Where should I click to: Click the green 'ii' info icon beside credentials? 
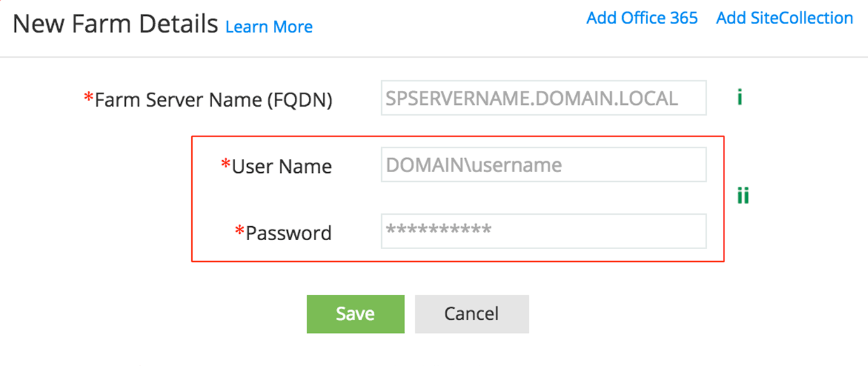(x=742, y=196)
